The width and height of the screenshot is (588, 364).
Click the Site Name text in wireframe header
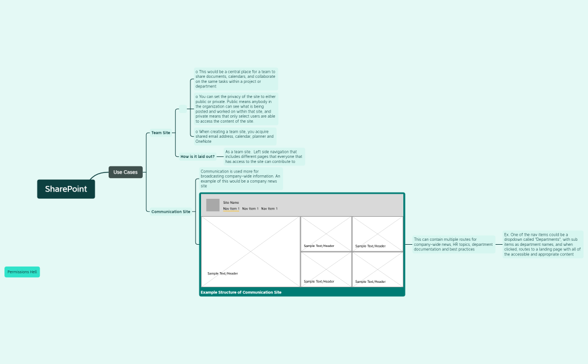pos(231,202)
